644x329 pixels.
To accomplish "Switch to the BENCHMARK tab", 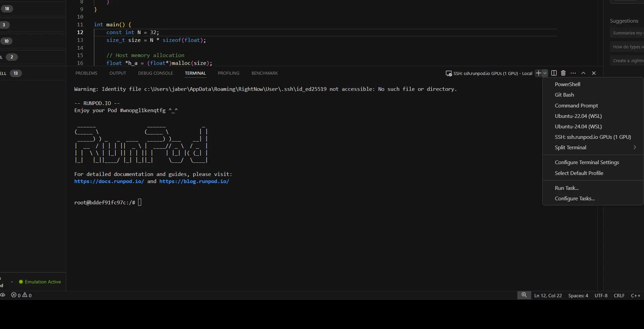I will coord(265,73).
